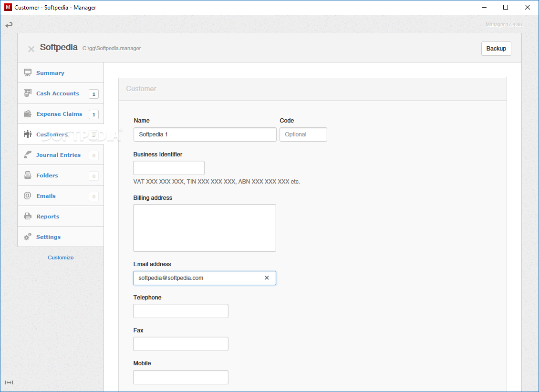Viewport: 539px width, 392px height.
Task: Click the Folders count badge 0
Action: click(x=93, y=176)
